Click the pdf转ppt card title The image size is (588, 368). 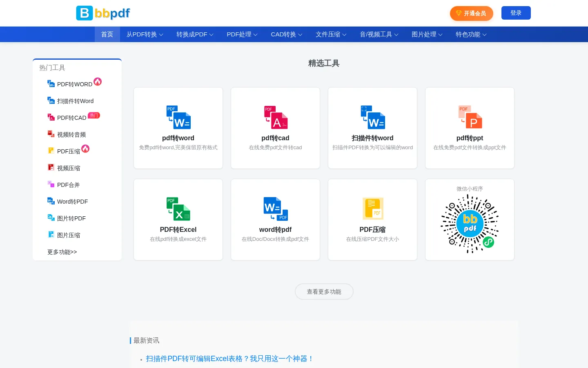[x=470, y=138]
